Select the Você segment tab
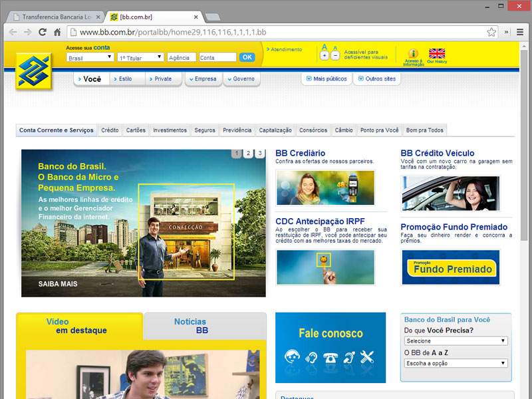 tap(92, 79)
